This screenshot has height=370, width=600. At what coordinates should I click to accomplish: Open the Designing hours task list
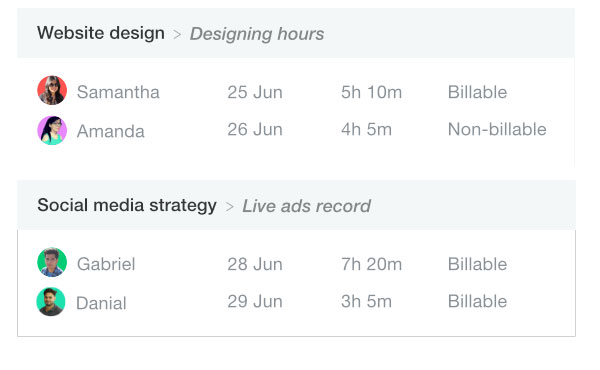click(x=257, y=34)
